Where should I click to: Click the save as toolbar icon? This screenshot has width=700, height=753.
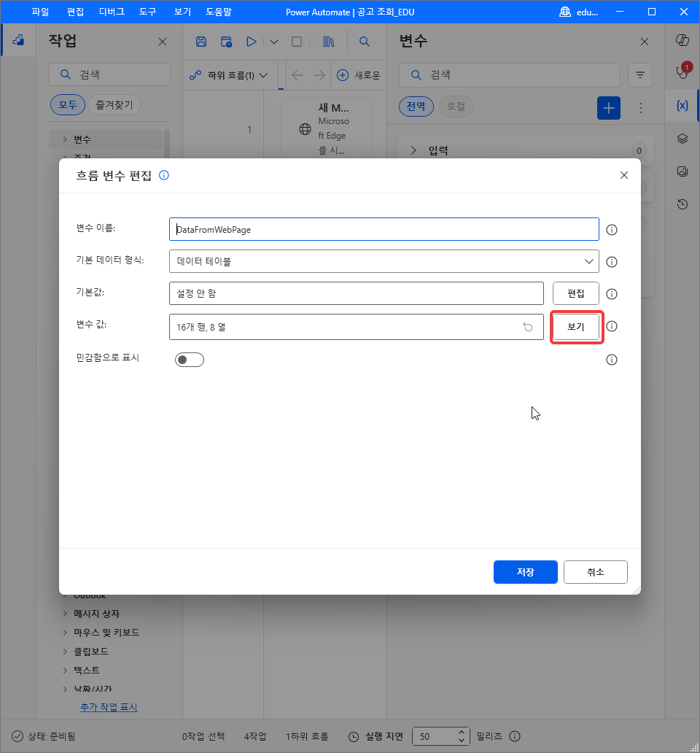point(226,42)
